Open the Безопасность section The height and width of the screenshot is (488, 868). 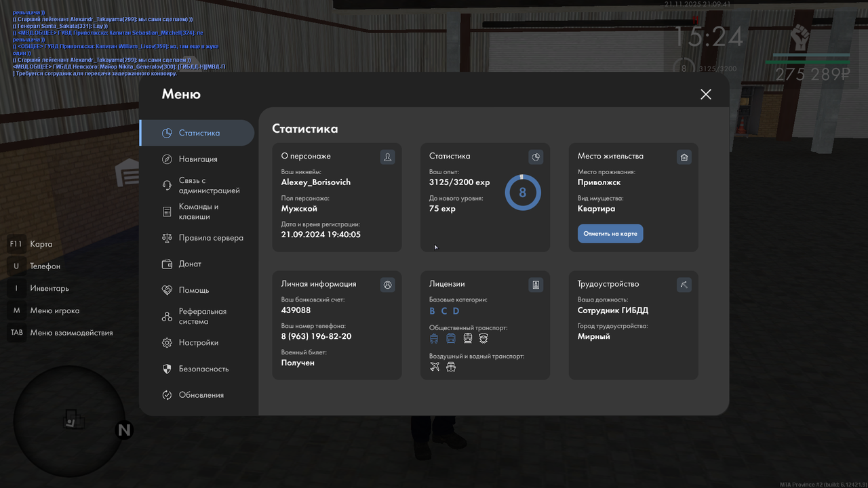pyautogui.click(x=197, y=369)
